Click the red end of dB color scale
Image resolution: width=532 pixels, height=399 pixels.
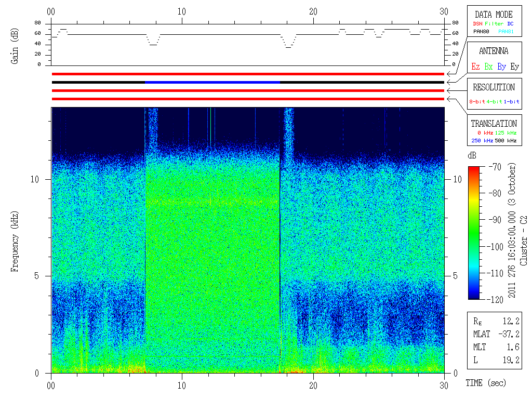[x=474, y=169]
